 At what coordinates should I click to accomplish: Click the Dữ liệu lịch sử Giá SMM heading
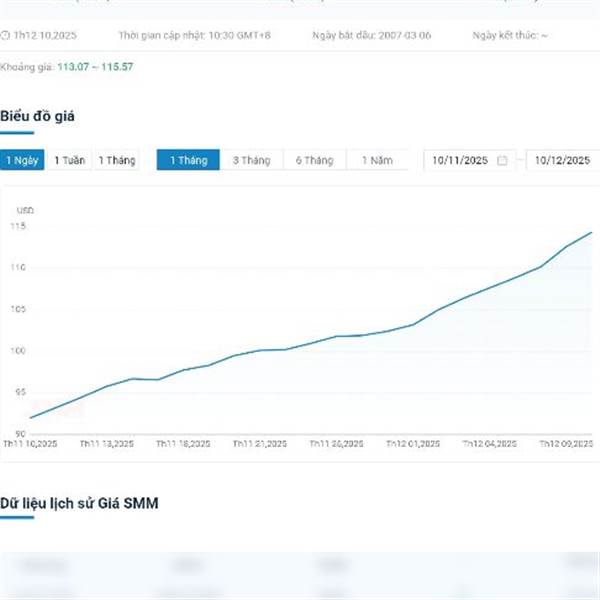[79, 503]
